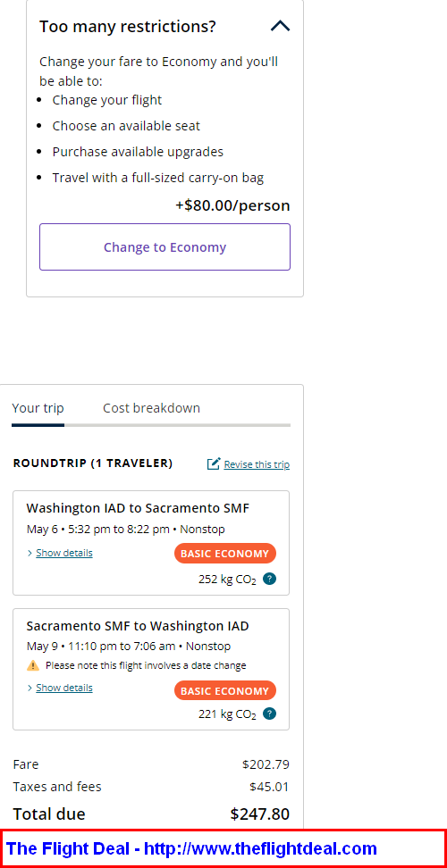The image size is (447, 868).
Task: Click the Revise this trip pencil icon
Action: (x=214, y=463)
